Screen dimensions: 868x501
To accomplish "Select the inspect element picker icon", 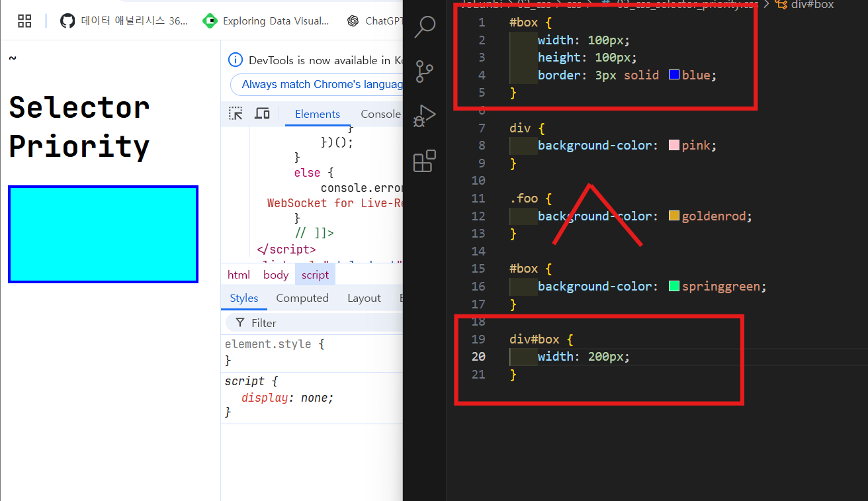I will pos(236,114).
